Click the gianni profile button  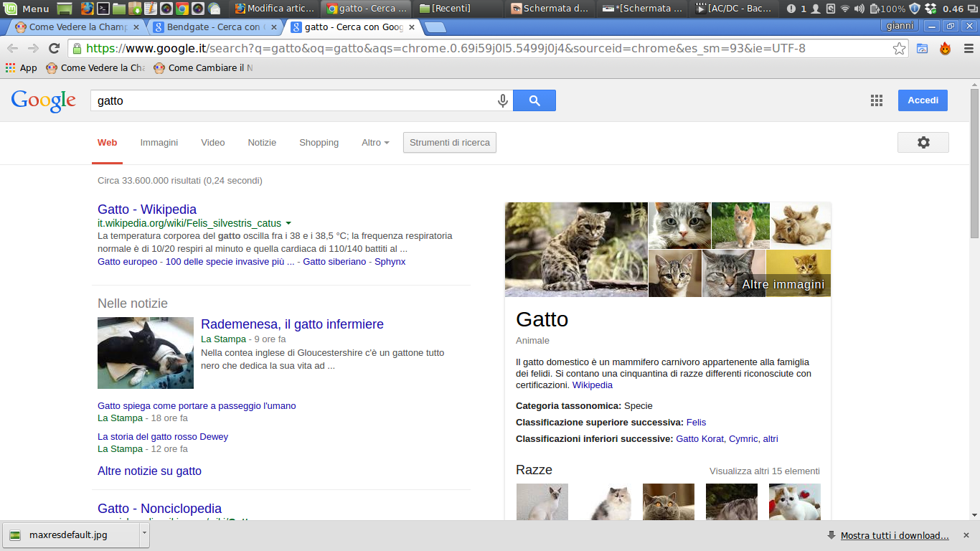point(900,26)
